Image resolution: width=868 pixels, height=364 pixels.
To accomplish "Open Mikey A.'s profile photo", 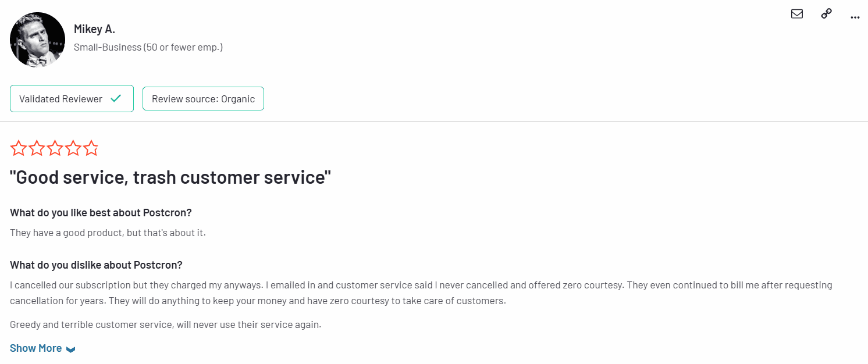I will tap(37, 40).
